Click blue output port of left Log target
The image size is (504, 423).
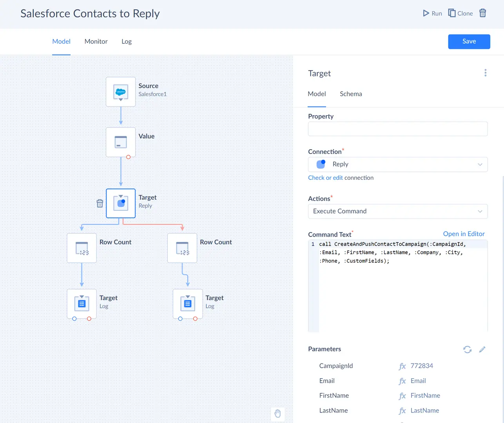coord(74,319)
